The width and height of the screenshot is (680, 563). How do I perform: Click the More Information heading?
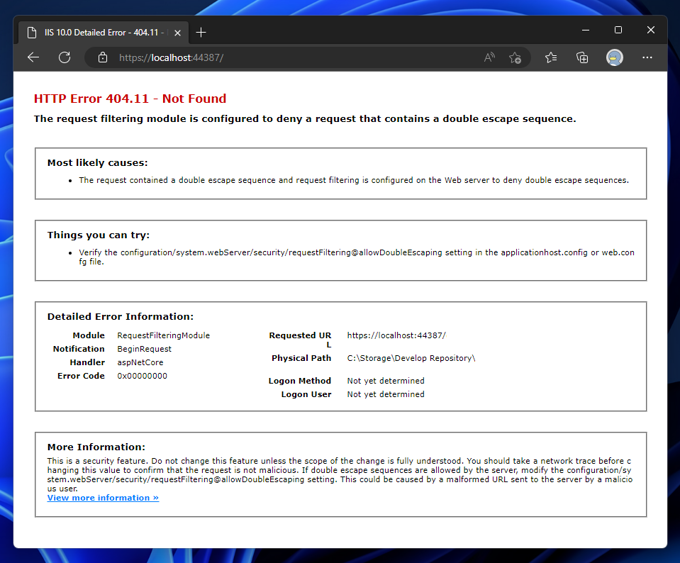tap(96, 447)
